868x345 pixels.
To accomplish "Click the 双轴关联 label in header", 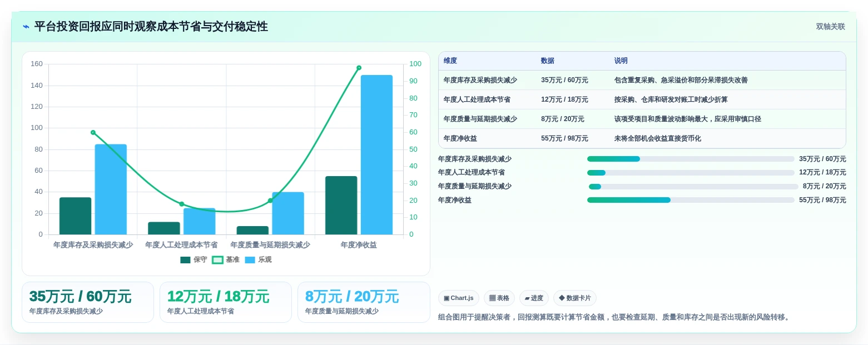I will coord(830,27).
